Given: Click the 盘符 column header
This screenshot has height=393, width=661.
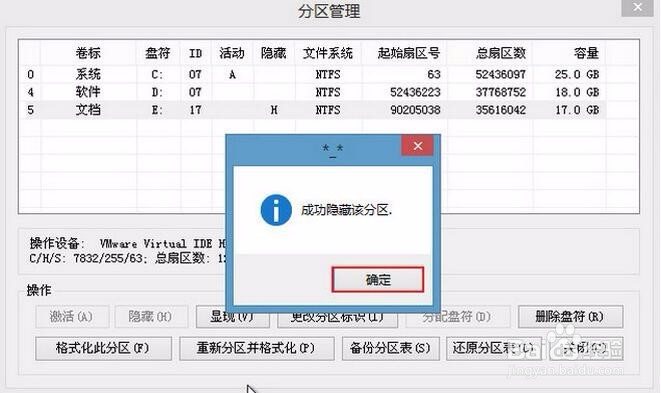Looking at the screenshot, I should [x=158, y=53].
